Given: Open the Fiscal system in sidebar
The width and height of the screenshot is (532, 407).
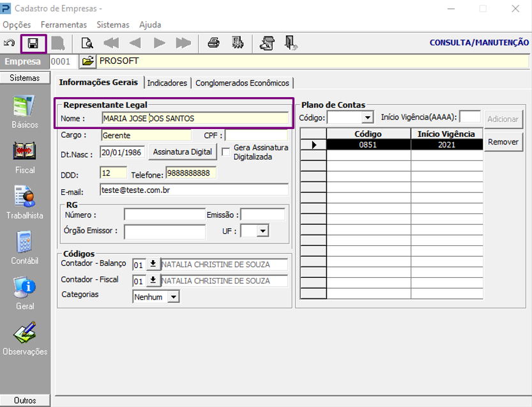Looking at the screenshot, I should click(25, 151).
